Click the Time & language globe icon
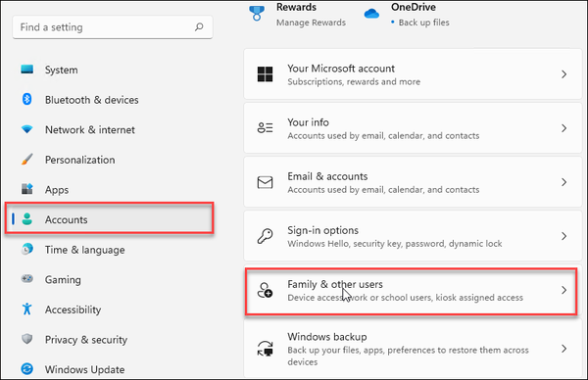This screenshot has width=588, height=380. tap(27, 249)
